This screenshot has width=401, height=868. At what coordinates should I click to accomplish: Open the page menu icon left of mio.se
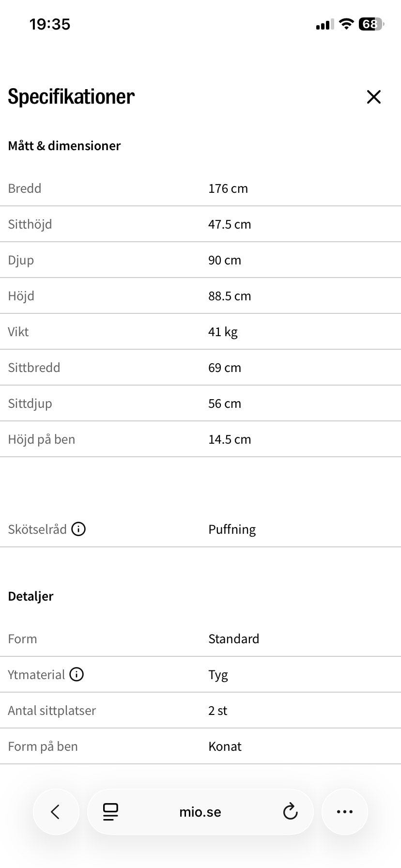[x=111, y=811]
